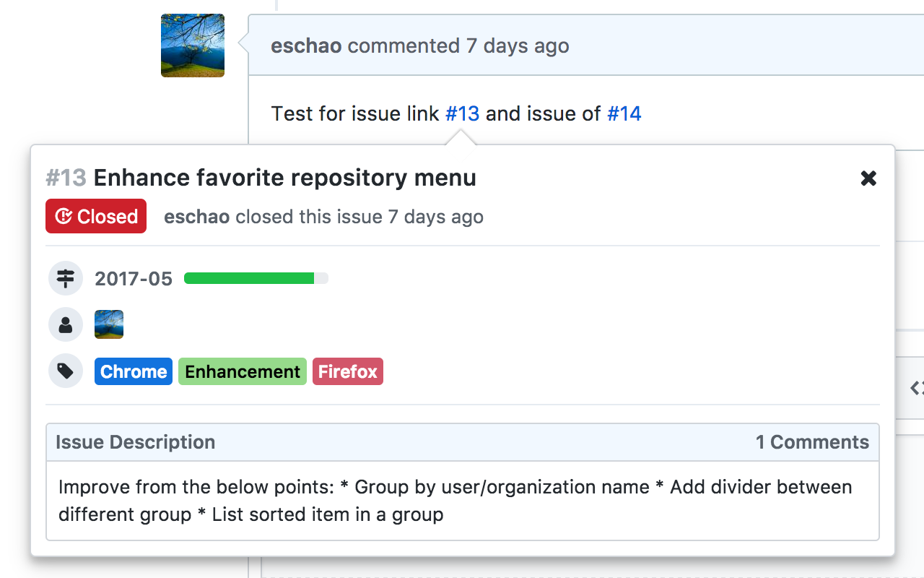The height and width of the screenshot is (578, 924).
Task: Click the small assignee avatar thumbnail
Action: (109, 324)
